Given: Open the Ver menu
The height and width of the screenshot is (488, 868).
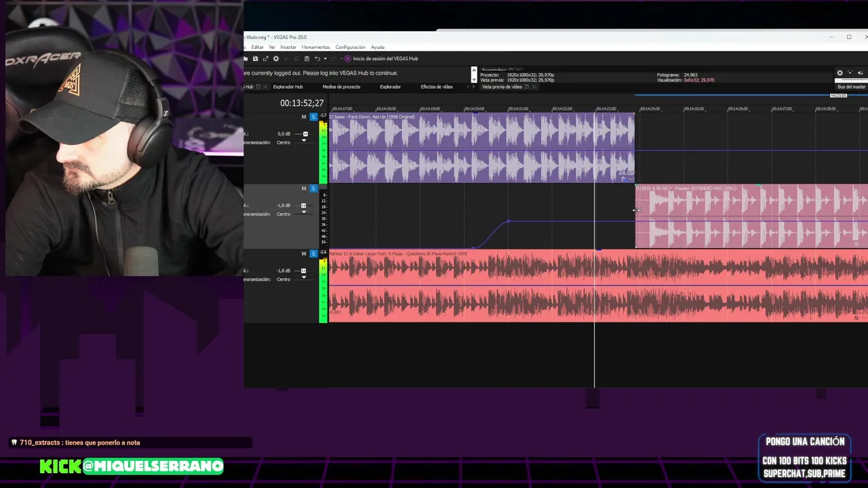Looking at the screenshot, I should pyautogui.click(x=272, y=47).
